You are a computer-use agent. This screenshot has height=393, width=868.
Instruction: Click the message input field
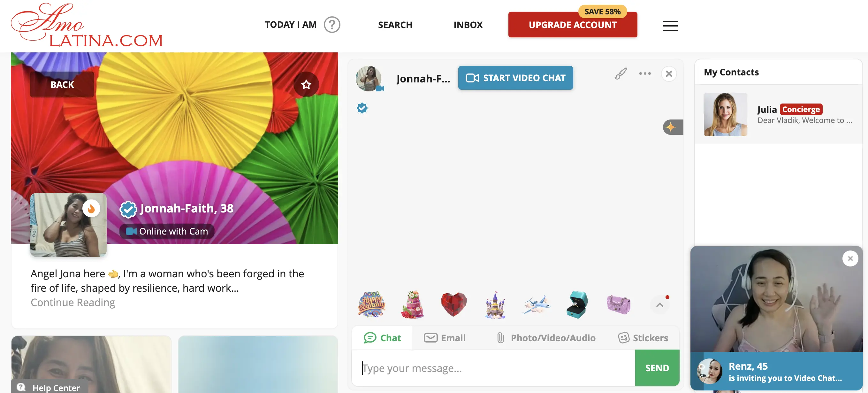(493, 368)
